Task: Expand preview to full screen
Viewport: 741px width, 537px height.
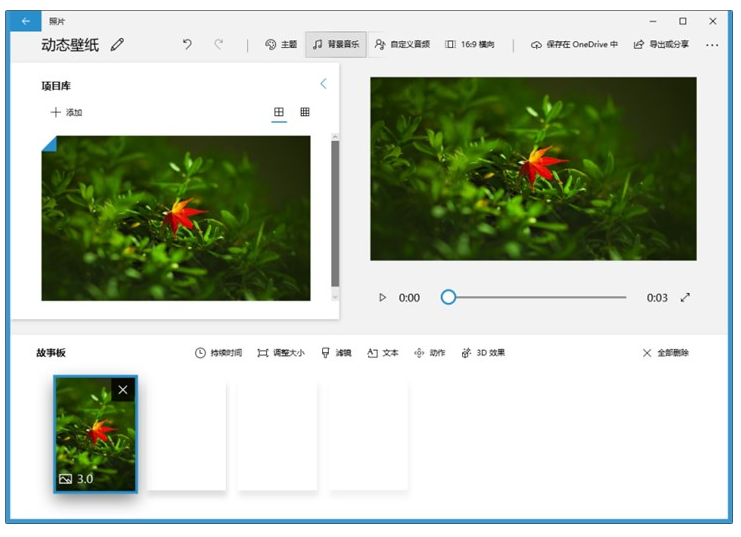Action: click(x=685, y=297)
